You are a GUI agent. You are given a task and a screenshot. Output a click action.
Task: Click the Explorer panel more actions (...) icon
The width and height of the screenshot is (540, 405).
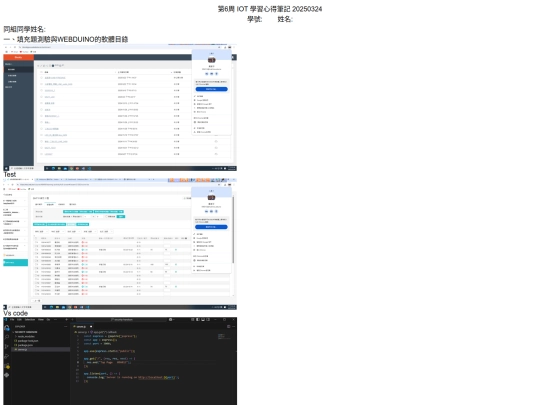(x=65, y=326)
